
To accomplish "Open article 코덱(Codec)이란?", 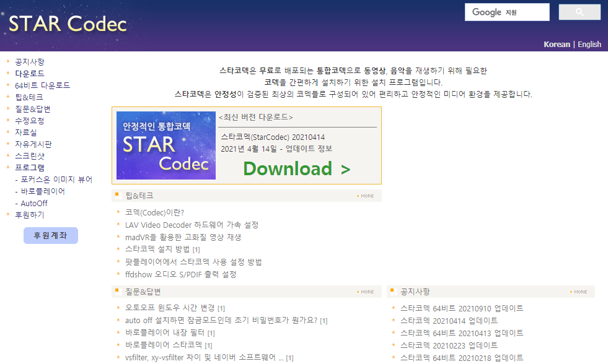I will pos(155,212).
